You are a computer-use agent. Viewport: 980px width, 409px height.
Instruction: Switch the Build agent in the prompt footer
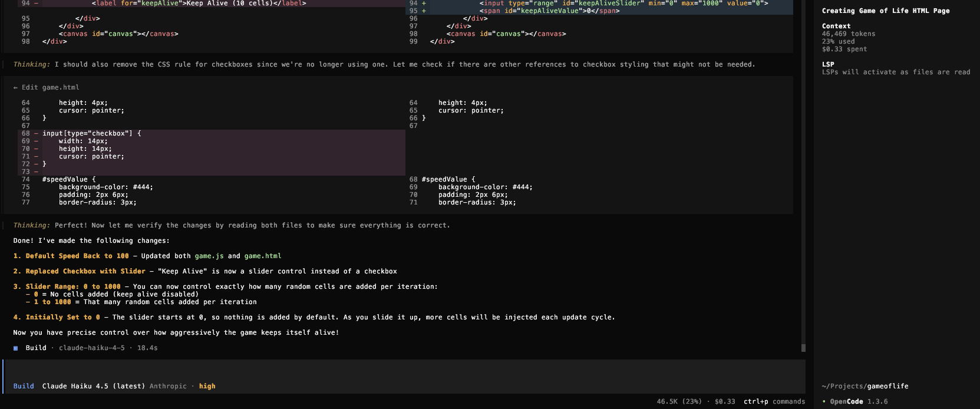24,387
